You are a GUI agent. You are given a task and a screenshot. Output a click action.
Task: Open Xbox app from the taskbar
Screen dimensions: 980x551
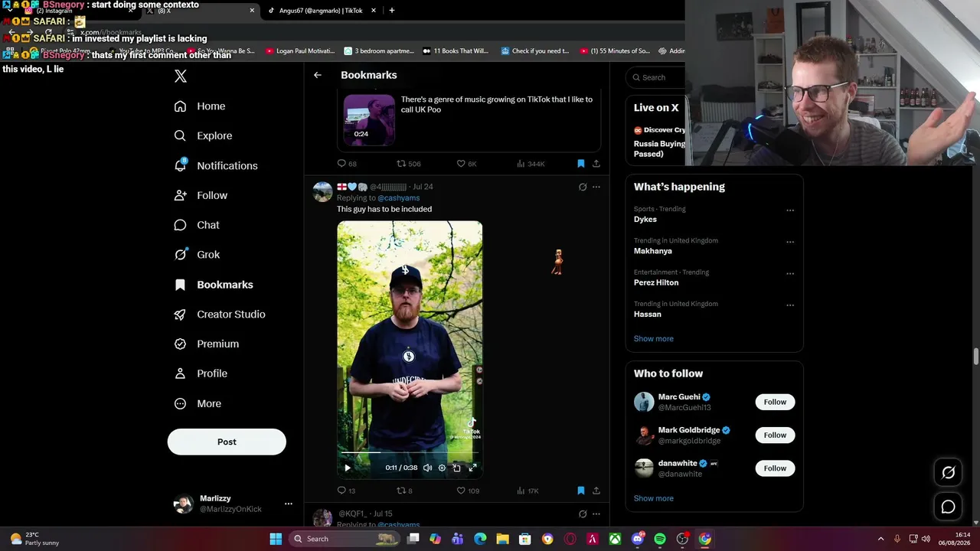pyautogui.click(x=615, y=539)
